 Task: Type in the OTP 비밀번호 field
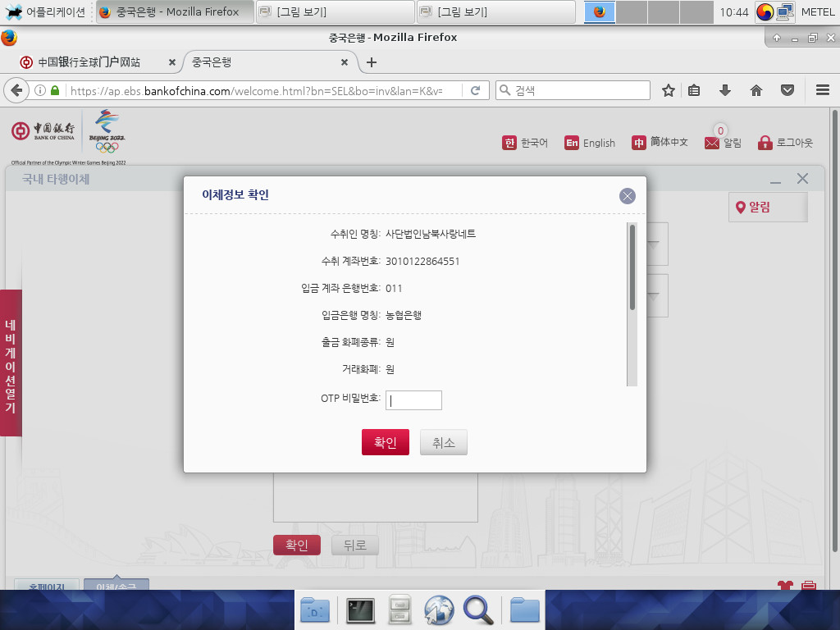[413, 400]
